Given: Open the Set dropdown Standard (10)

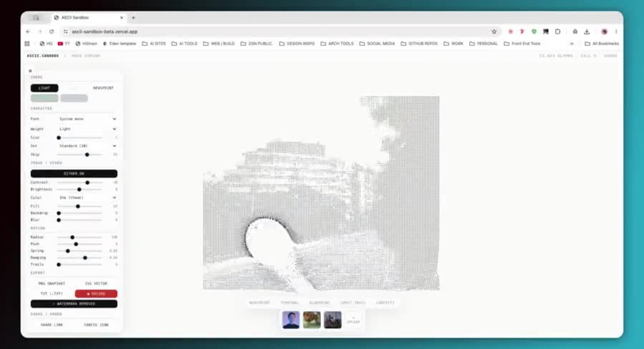Looking at the screenshot, I should tap(88, 146).
